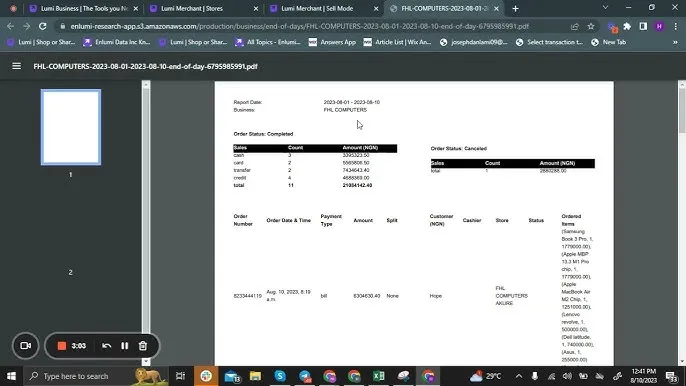
Task: Delete the recording with trash icon
Action: coord(143,346)
